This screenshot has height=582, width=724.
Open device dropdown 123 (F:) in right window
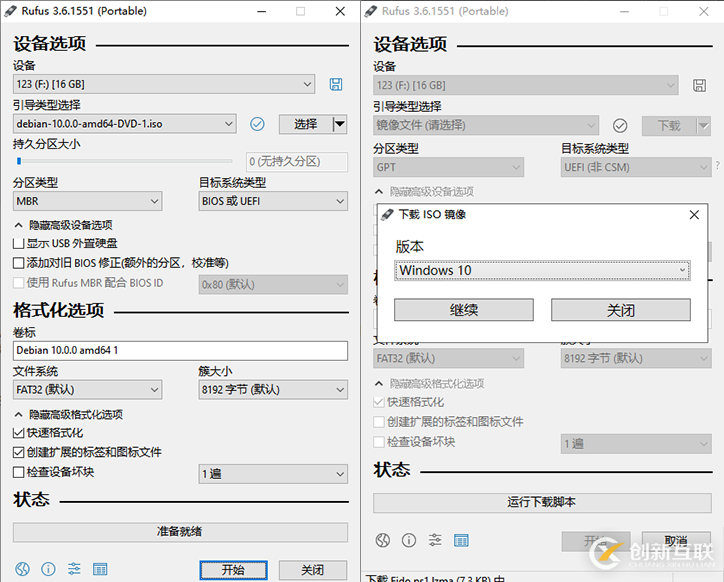(525, 85)
